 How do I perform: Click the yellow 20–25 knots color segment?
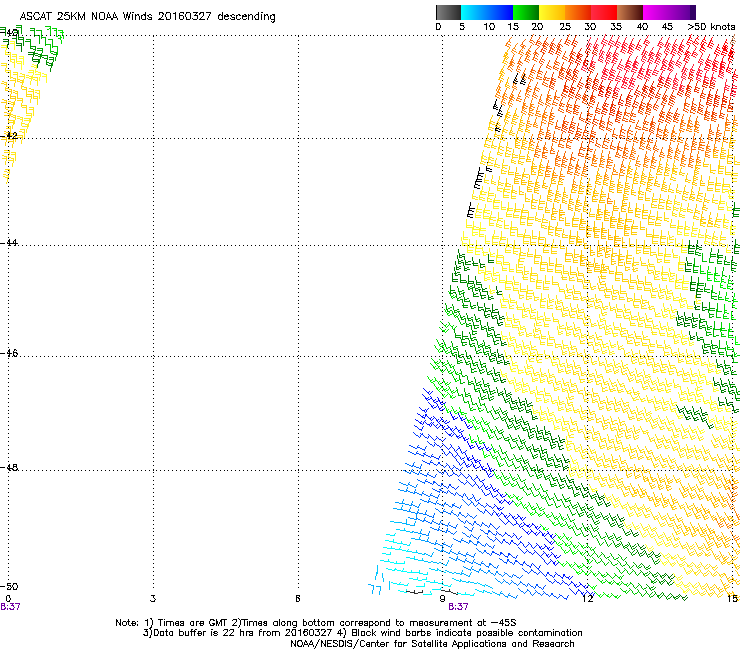point(552,12)
